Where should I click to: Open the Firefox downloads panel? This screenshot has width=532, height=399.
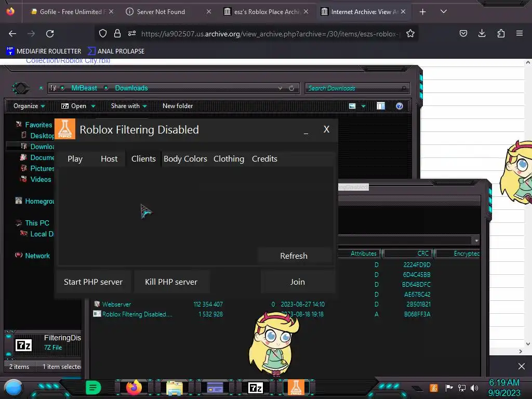pyautogui.click(x=482, y=33)
